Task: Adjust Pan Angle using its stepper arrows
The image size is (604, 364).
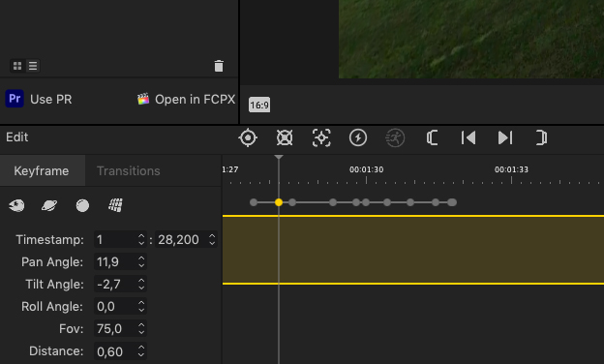Action: coord(141,262)
